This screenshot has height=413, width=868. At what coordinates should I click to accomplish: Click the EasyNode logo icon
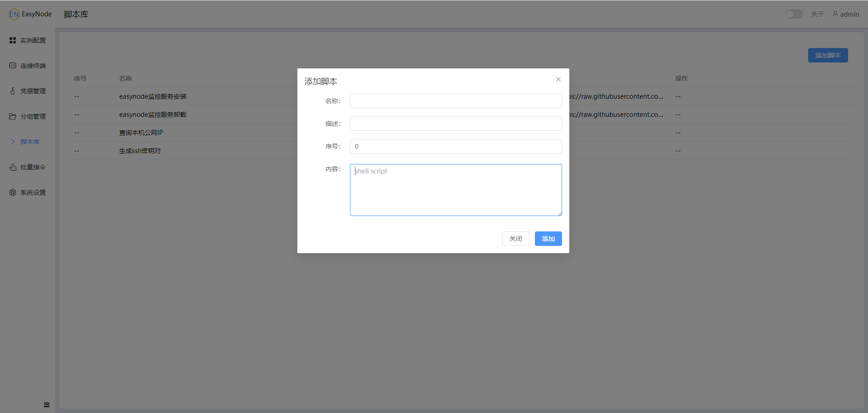[14, 14]
